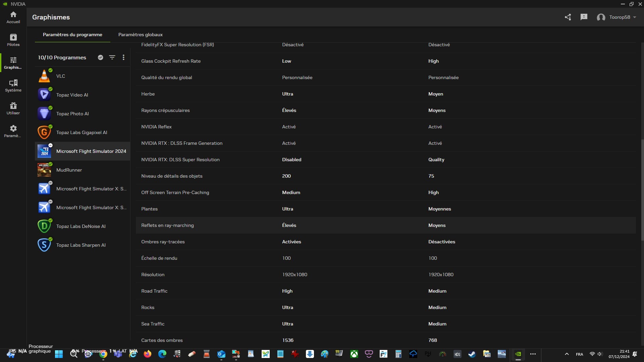The image size is (644, 362).
Task: Open the Système sidebar section
Action: click(13, 85)
